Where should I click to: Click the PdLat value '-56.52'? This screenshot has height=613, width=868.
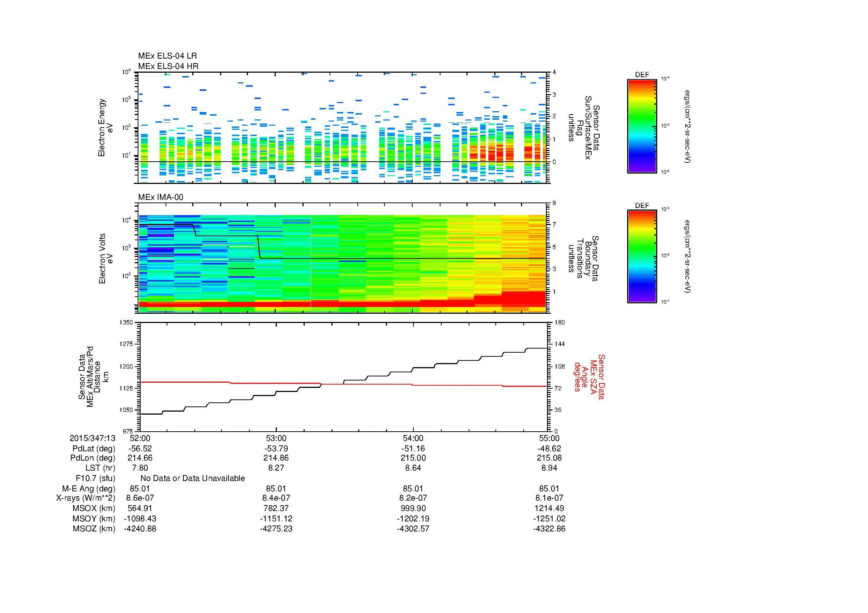click(140, 449)
